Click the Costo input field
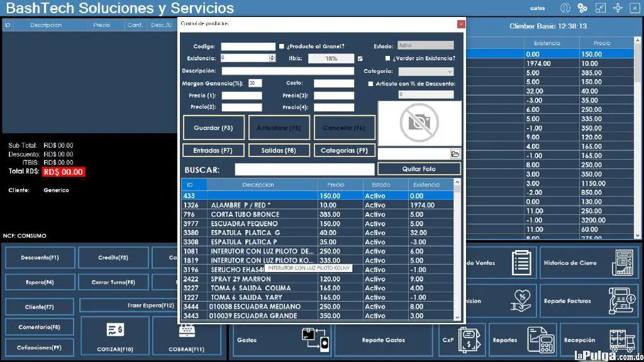This screenshot has height=362, width=644. click(x=333, y=84)
